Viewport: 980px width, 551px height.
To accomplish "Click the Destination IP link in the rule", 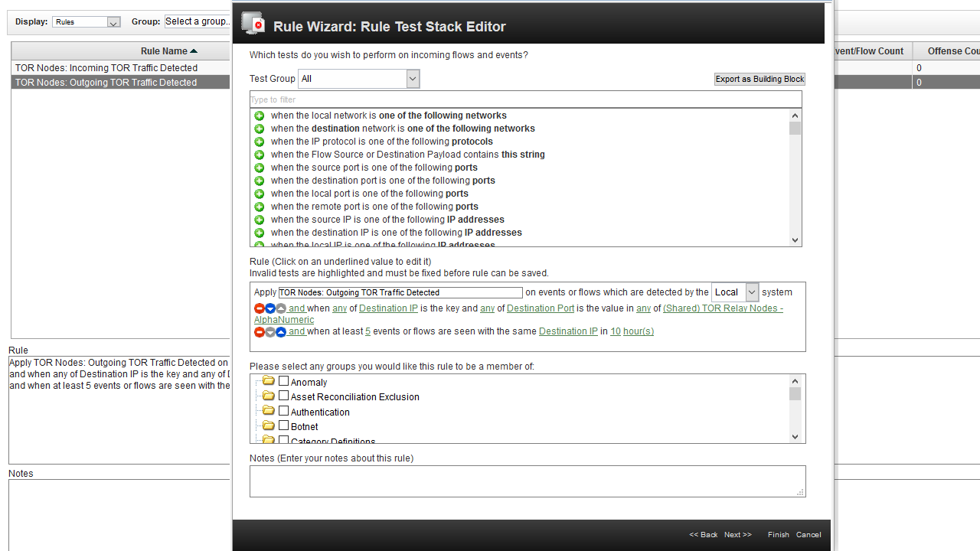I will [x=388, y=308].
